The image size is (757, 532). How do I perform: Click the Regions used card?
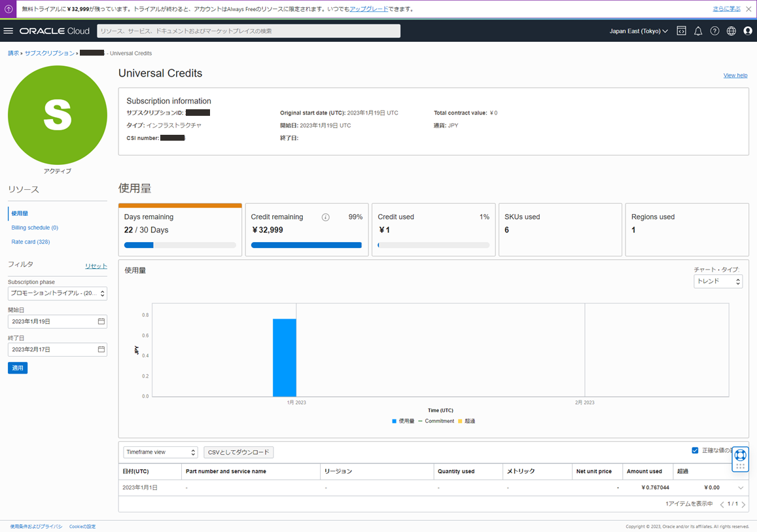tap(686, 230)
